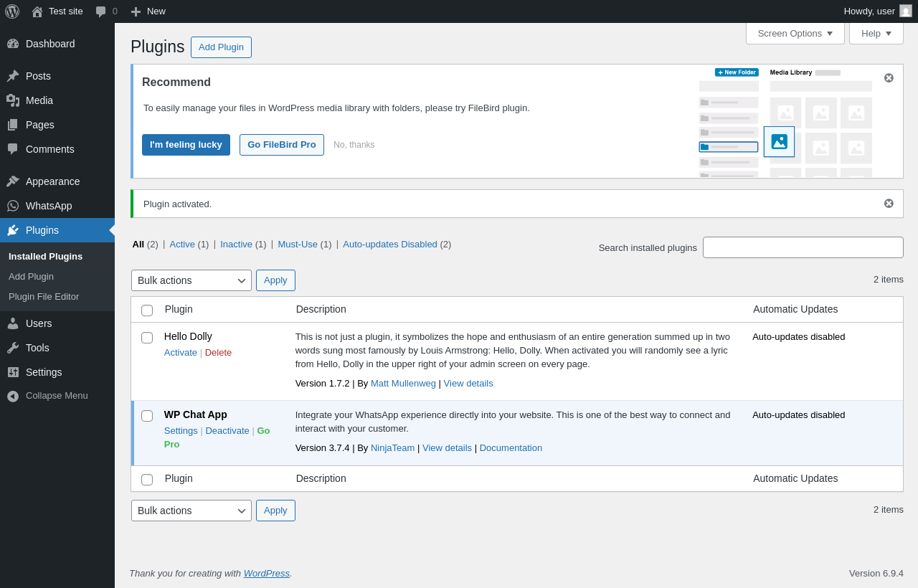Check the Hello Dolly plugin checkbox
Image resolution: width=918 pixels, height=588 pixels.
[147, 338]
